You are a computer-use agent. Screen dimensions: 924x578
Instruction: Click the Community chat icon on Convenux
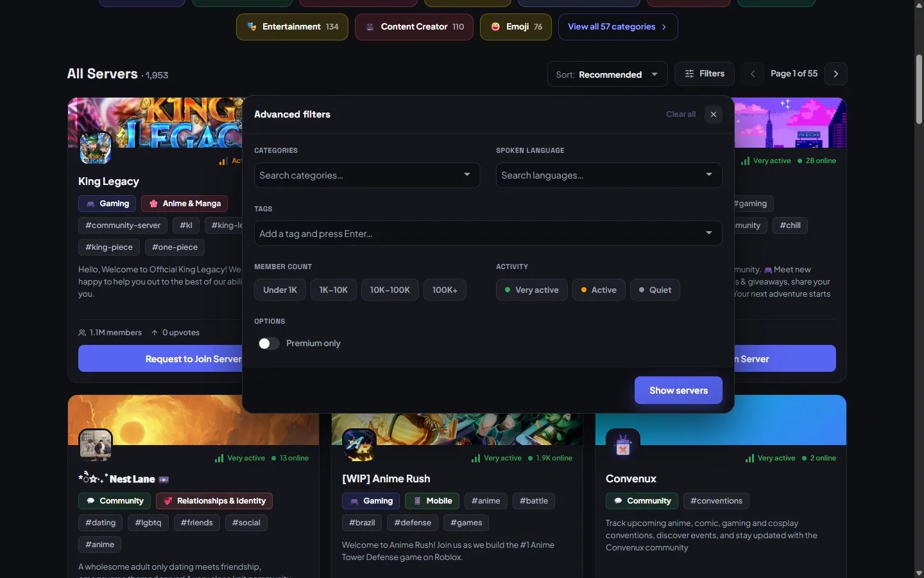click(x=618, y=501)
